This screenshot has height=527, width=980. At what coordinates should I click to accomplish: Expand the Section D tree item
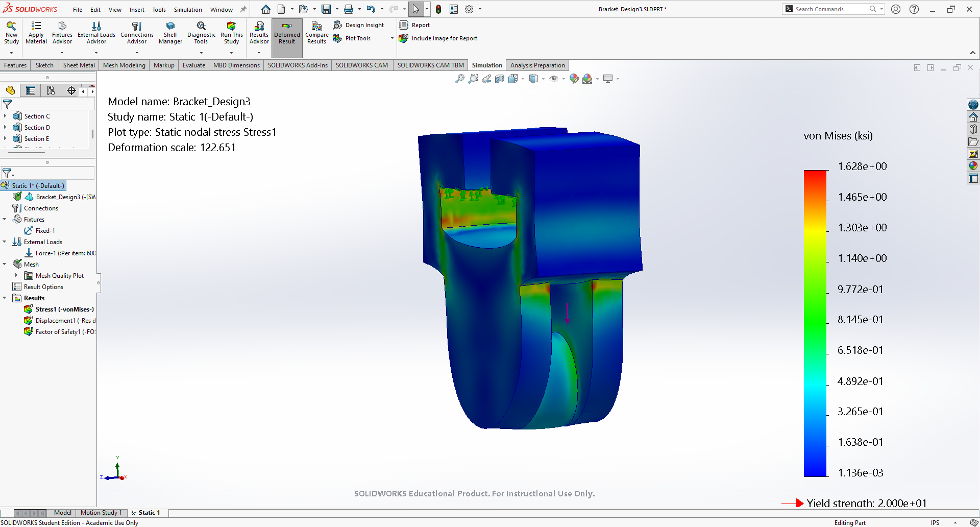coord(5,128)
